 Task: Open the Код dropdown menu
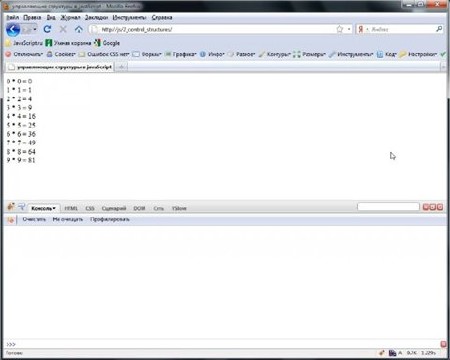(x=387, y=54)
